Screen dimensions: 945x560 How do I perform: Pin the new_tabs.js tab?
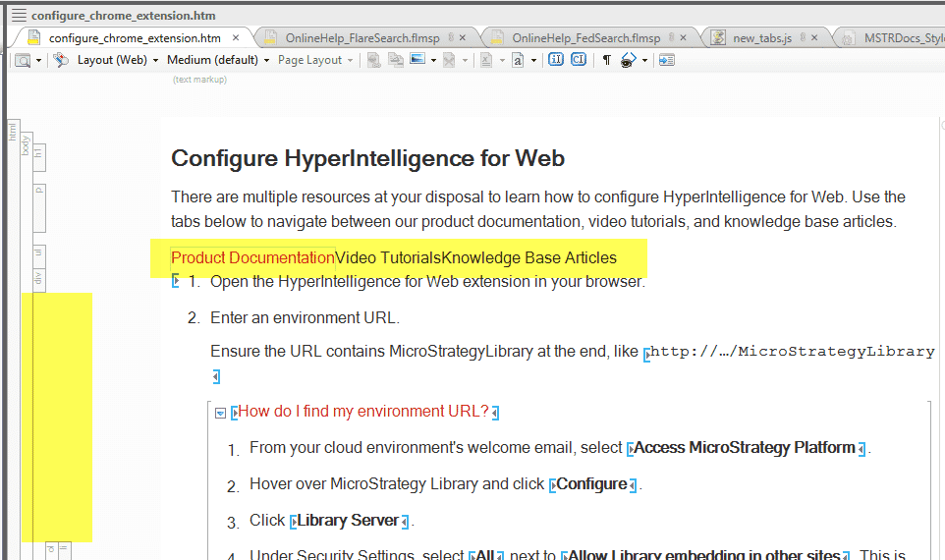tap(803, 37)
